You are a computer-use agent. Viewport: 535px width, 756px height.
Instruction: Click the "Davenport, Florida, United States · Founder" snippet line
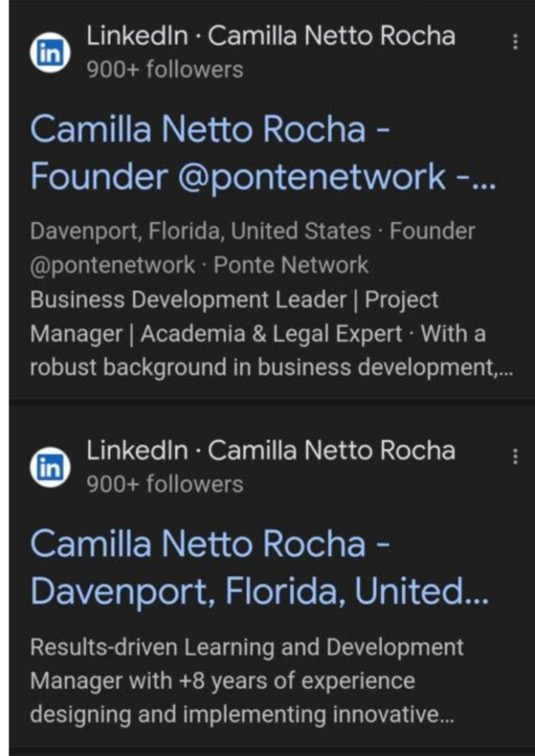pos(252,232)
